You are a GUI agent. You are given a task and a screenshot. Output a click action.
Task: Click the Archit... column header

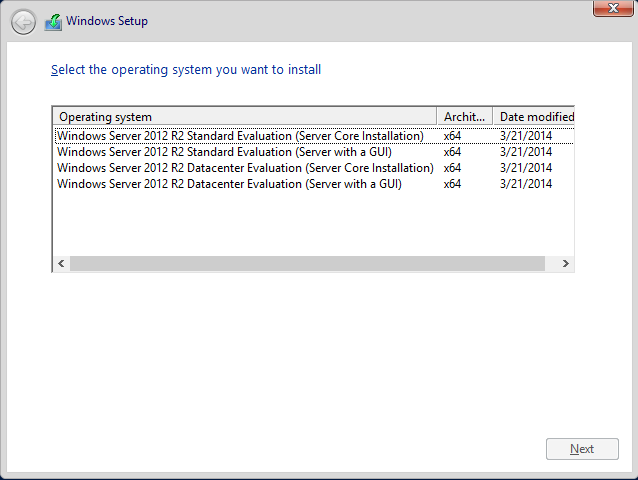point(465,117)
